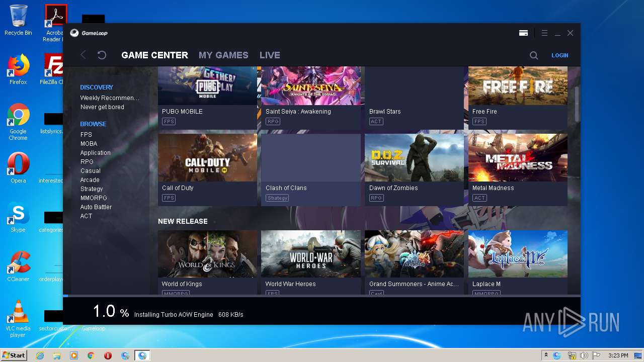Image resolution: width=644 pixels, height=362 pixels.
Task: Browse the MMORPG category in sidebar
Action: 94,198
